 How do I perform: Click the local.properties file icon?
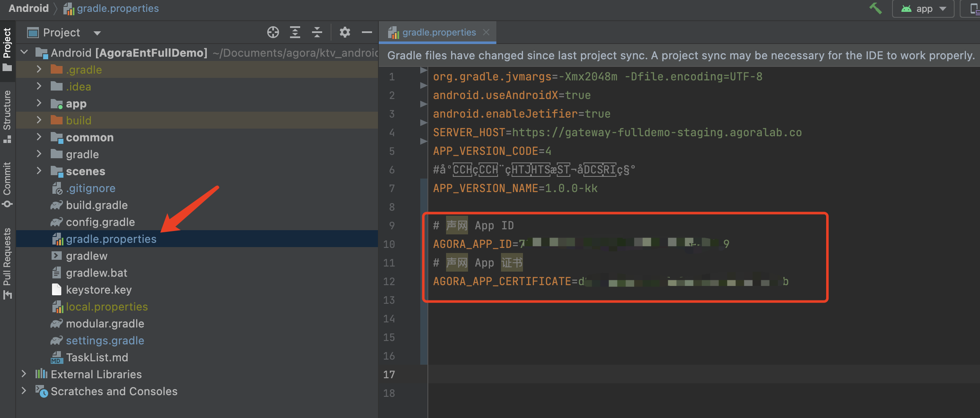coord(57,307)
